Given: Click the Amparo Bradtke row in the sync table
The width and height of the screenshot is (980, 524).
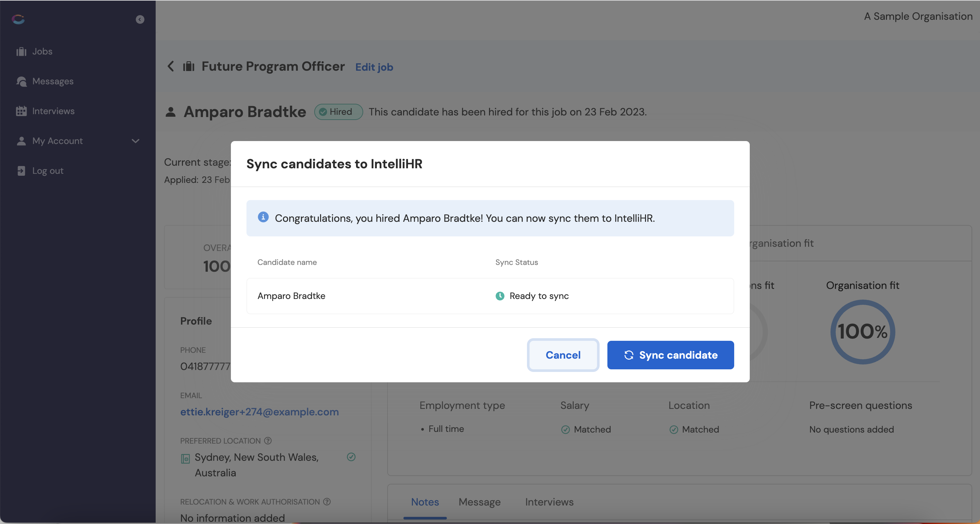Looking at the screenshot, I should pos(490,296).
